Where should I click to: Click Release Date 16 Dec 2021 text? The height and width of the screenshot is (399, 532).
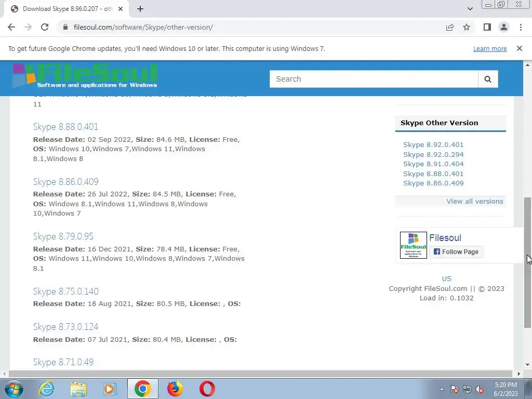[x=82, y=249]
